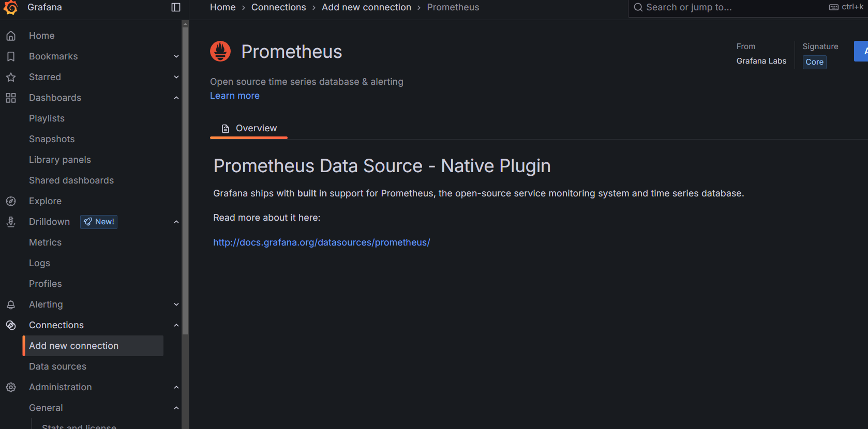
Task: Expand the Starred section chevron
Action: click(176, 77)
